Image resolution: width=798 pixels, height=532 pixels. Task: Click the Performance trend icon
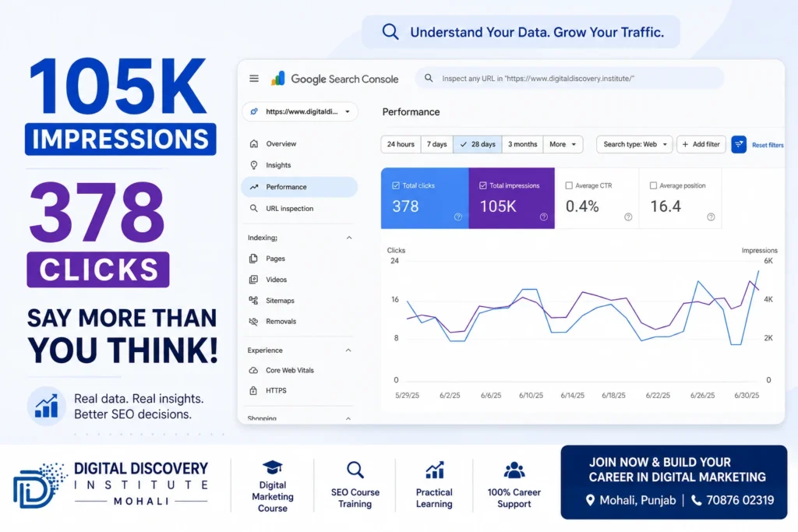[x=254, y=187]
